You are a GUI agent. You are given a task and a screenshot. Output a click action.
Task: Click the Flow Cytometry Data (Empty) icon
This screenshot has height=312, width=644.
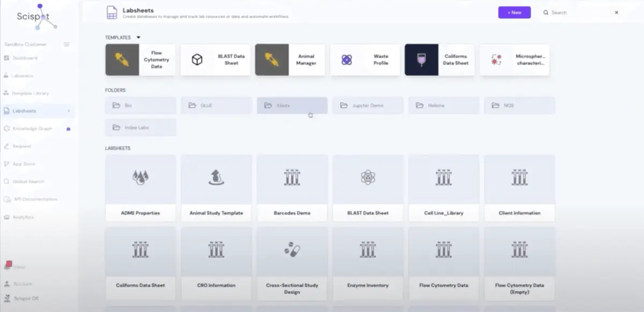pyautogui.click(x=519, y=249)
